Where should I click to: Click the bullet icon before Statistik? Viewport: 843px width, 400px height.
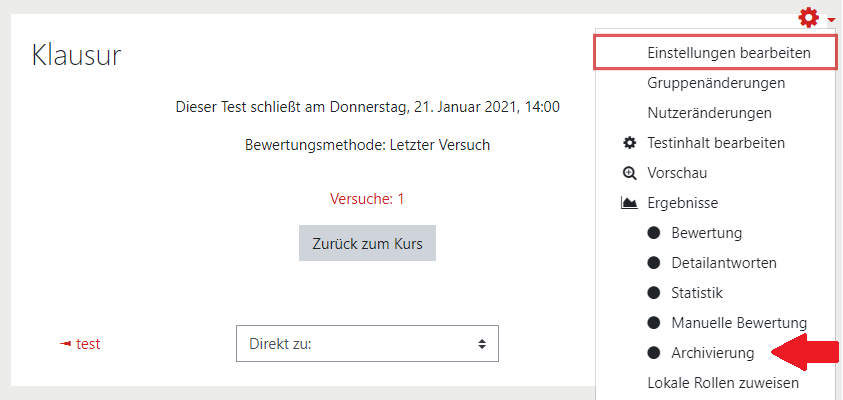click(x=653, y=293)
